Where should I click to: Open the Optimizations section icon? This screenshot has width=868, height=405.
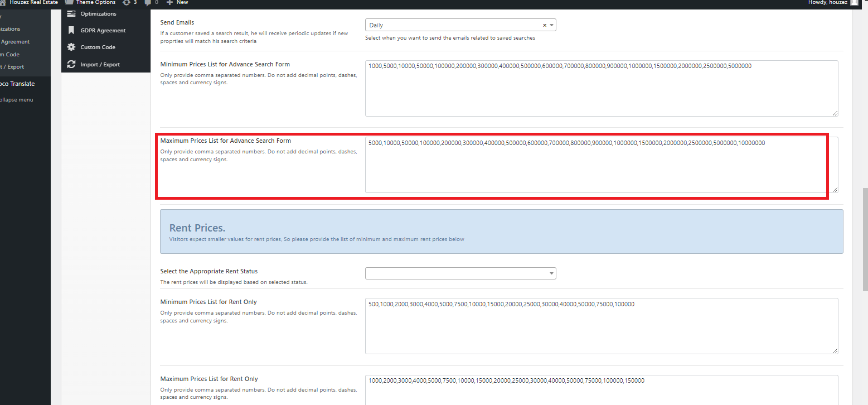[71, 13]
